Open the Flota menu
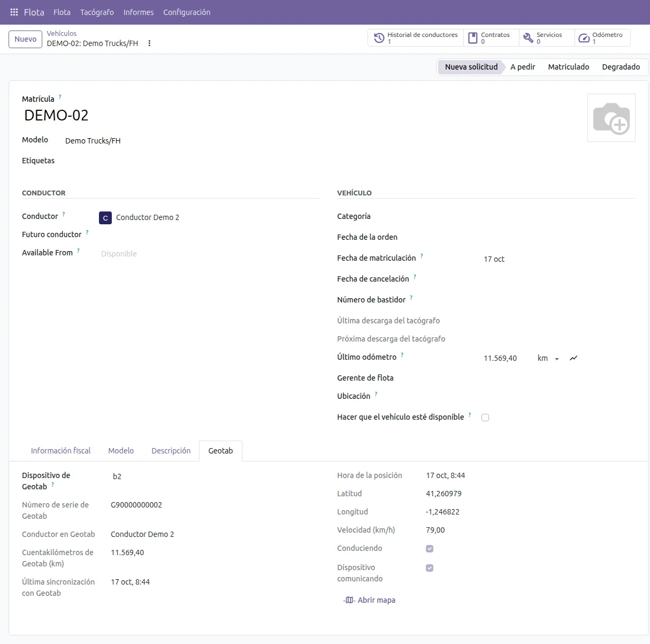 [x=62, y=12]
